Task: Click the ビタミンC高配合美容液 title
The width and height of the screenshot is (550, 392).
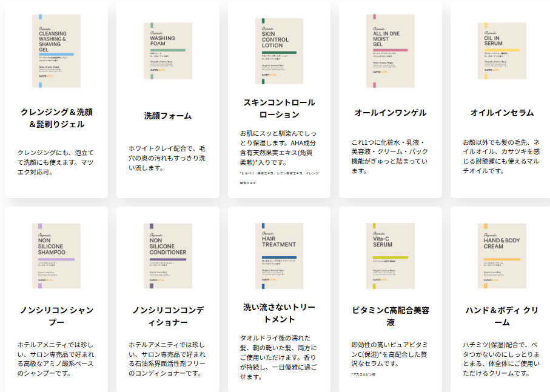Action: [x=391, y=316]
